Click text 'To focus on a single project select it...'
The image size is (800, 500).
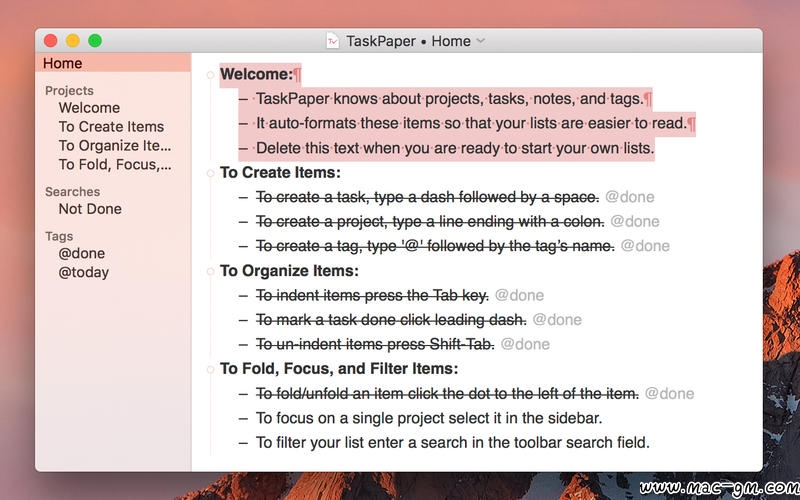tap(429, 418)
